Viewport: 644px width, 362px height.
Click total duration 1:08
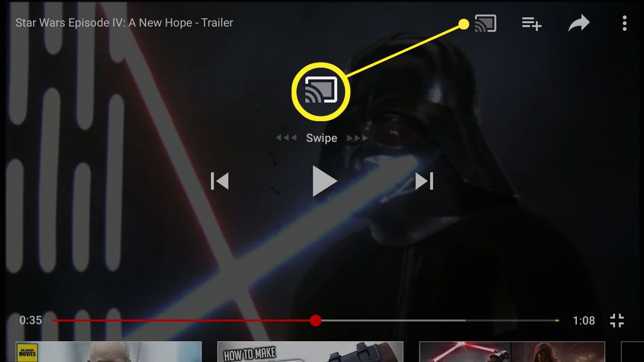point(584,320)
